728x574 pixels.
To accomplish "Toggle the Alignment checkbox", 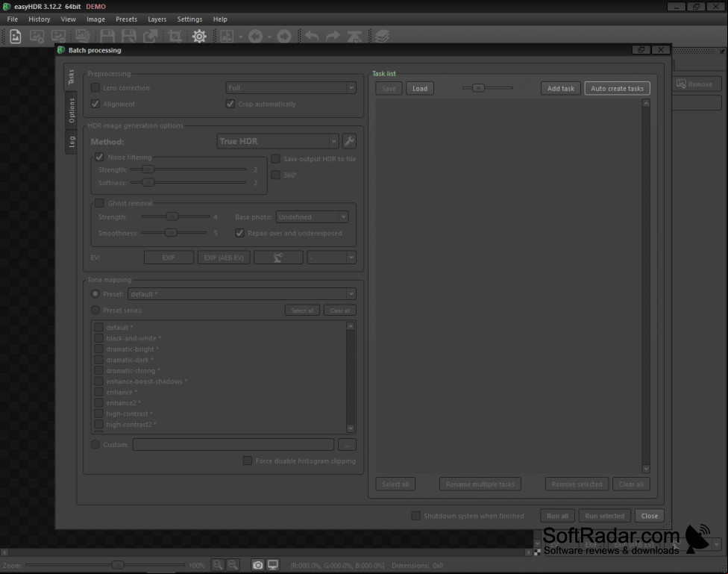I will click(95, 104).
